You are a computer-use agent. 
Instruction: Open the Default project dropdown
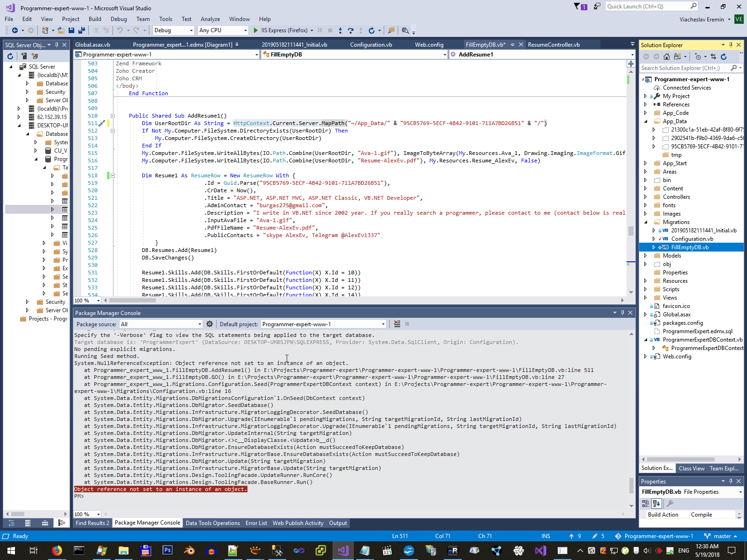[x=324, y=324]
